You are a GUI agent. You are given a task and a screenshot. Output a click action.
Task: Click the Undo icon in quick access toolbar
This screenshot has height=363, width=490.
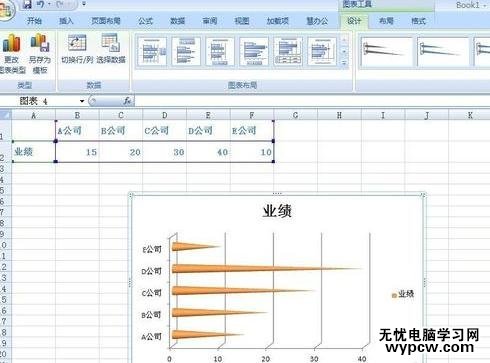coord(41,4)
